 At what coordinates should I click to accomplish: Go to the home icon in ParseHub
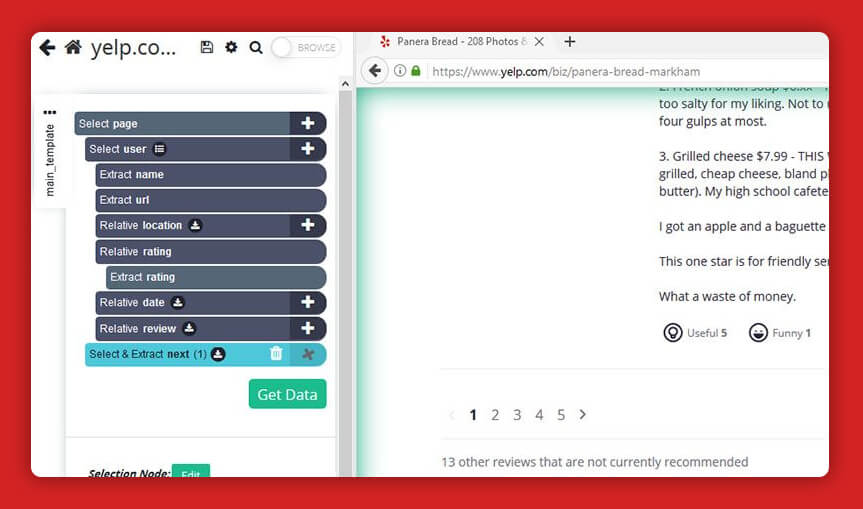(73, 47)
